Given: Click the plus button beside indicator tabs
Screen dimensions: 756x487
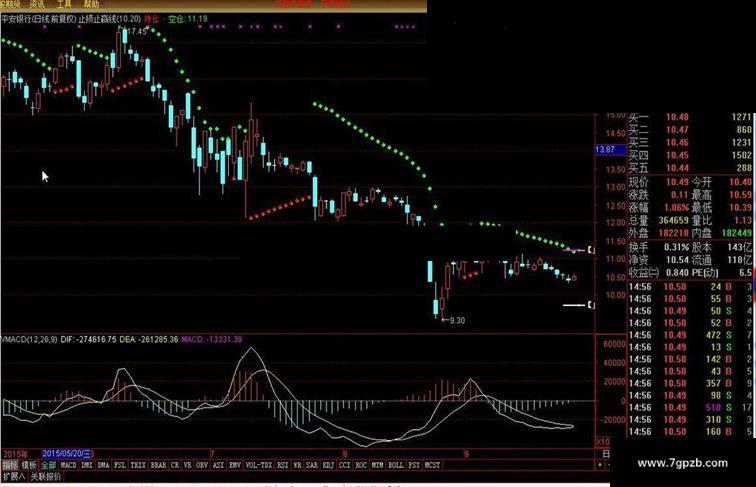Looking at the screenshot, I should 600,465.
